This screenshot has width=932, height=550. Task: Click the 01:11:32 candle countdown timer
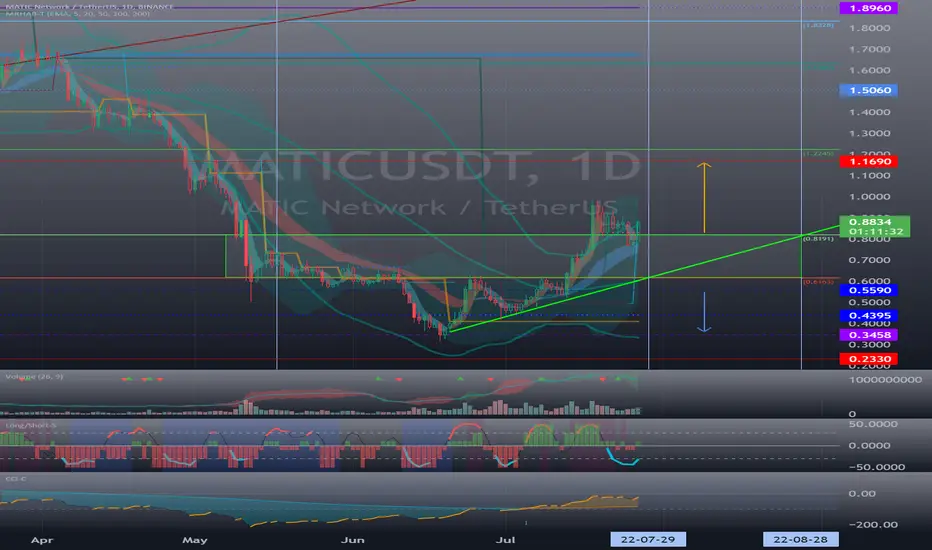click(x=874, y=231)
